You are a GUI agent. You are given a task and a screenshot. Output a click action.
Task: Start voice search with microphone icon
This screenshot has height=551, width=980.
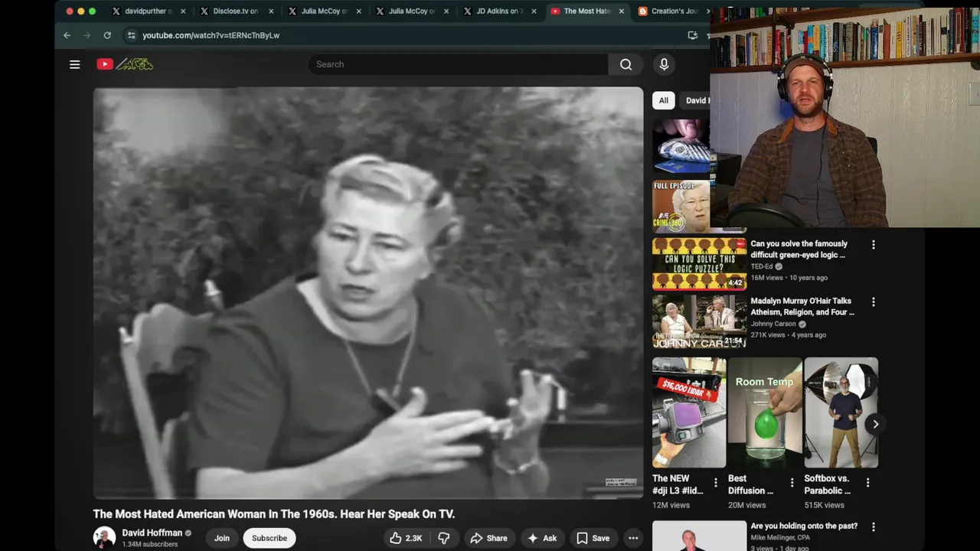[x=664, y=64]
